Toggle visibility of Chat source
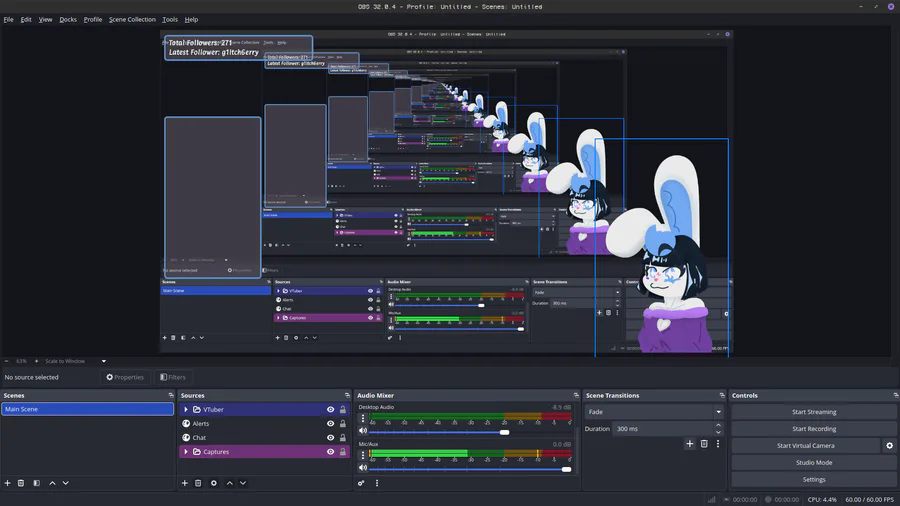 tap(331, 438)
